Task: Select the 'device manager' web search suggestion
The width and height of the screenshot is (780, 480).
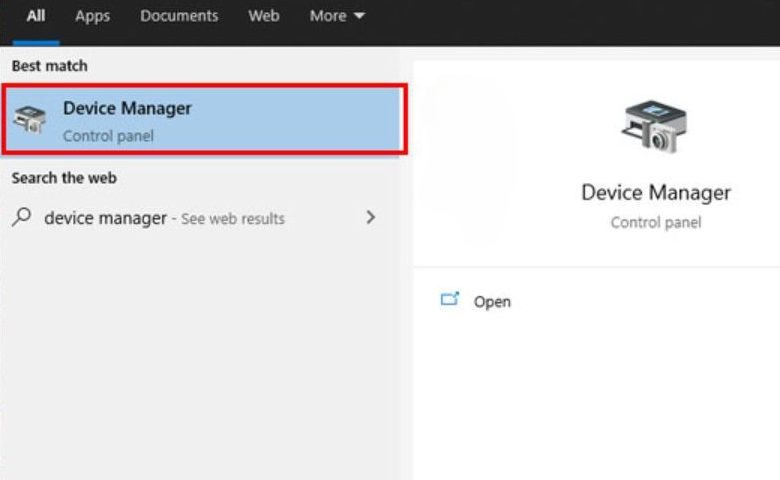Action: click(105, 218)
